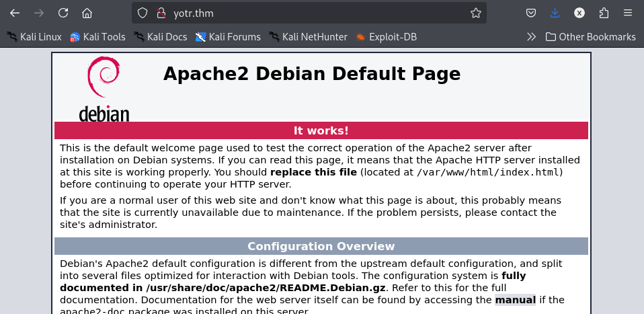Viewport: 644px width, 314px height.
Task: Go to the browser home page
Action: 87,13
